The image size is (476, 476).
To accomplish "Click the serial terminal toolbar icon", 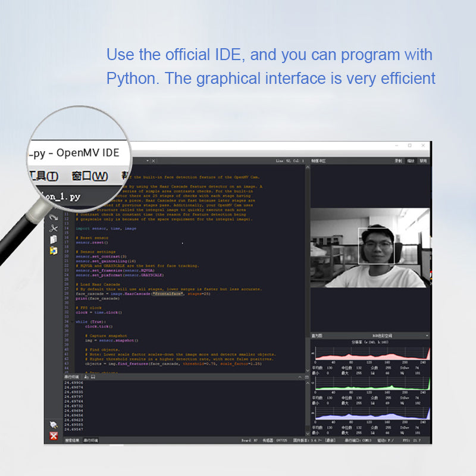I will click(x=86, y=377).
